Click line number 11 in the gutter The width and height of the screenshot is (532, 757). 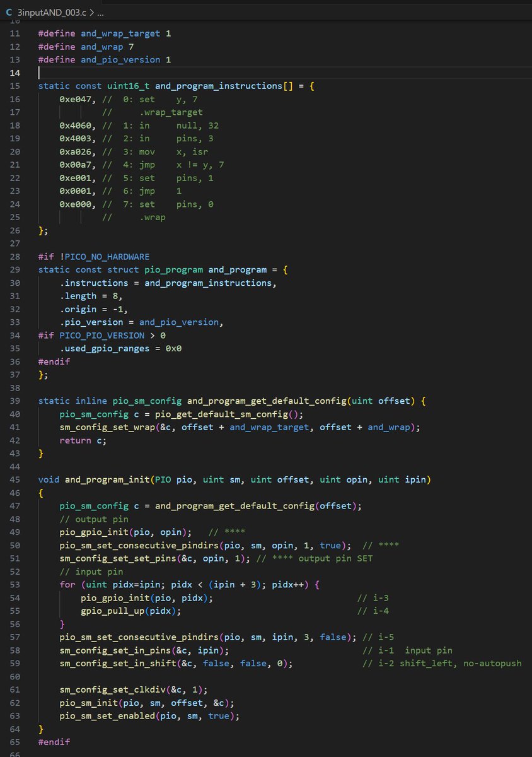click(x=15, y=33)
